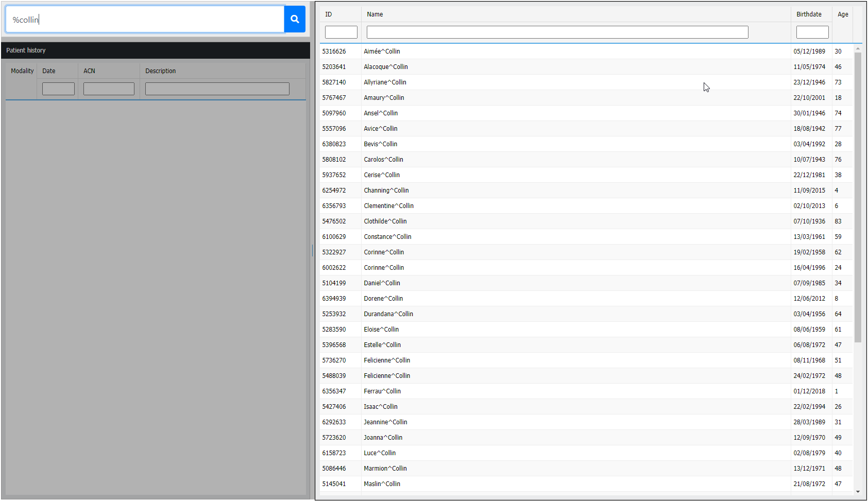
Task: Focus the ID filter field
Action: 341,32
